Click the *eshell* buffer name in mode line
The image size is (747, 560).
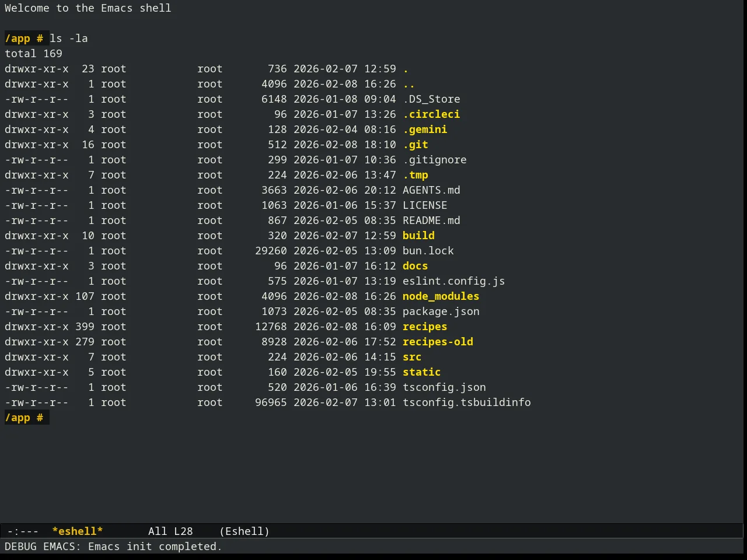[x=78, y=531]
